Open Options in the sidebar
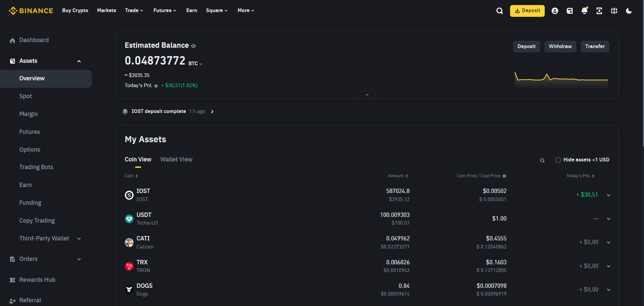This screenshot has width=644, height=306. pos(30,150)
